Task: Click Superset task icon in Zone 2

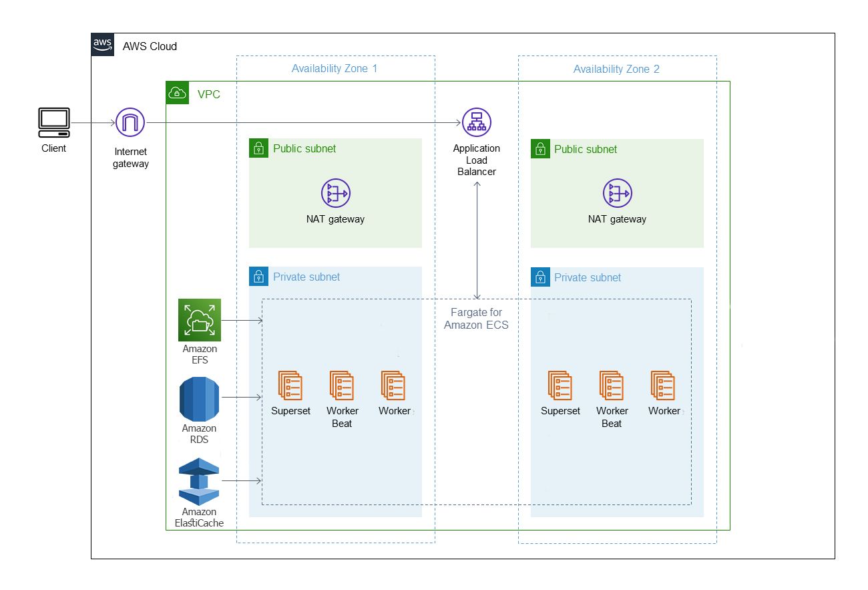Action: (560, 386)
